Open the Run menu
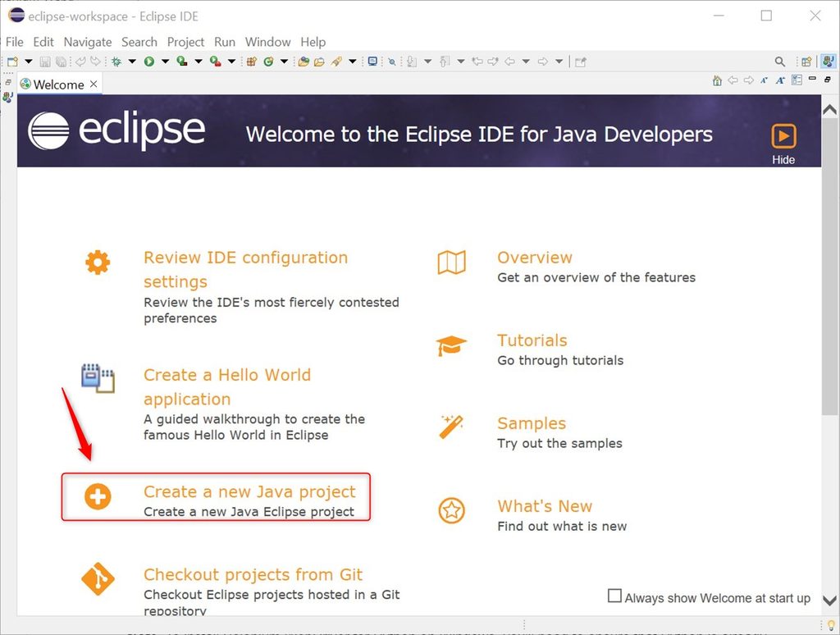 [x=225, y=42]
